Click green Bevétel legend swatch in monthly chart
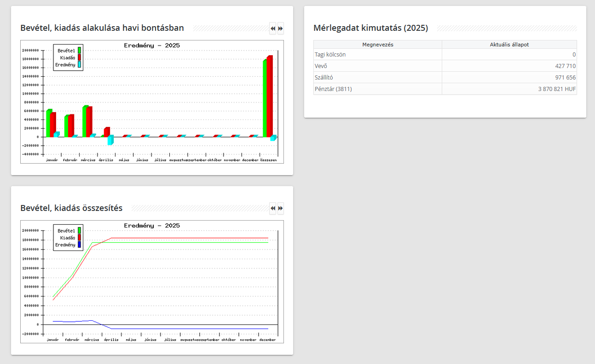This screenshot has width=595, height=364. coord(79,50)
